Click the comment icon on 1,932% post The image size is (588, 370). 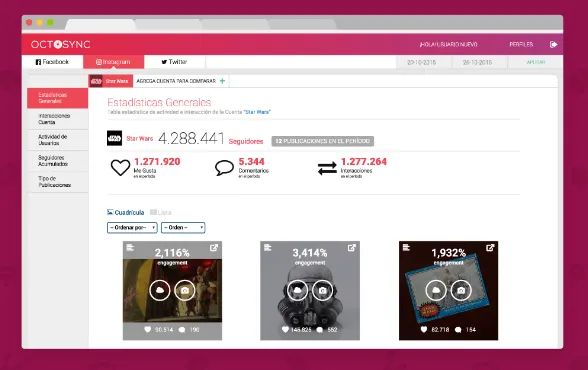[458, 330]
